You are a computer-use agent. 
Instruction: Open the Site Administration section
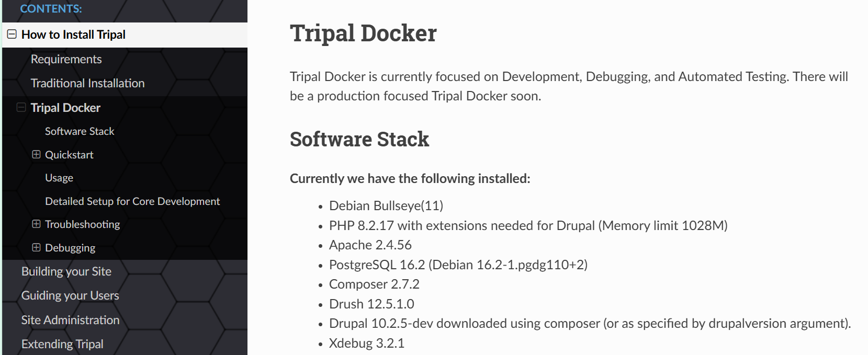[x=70, y=319]
